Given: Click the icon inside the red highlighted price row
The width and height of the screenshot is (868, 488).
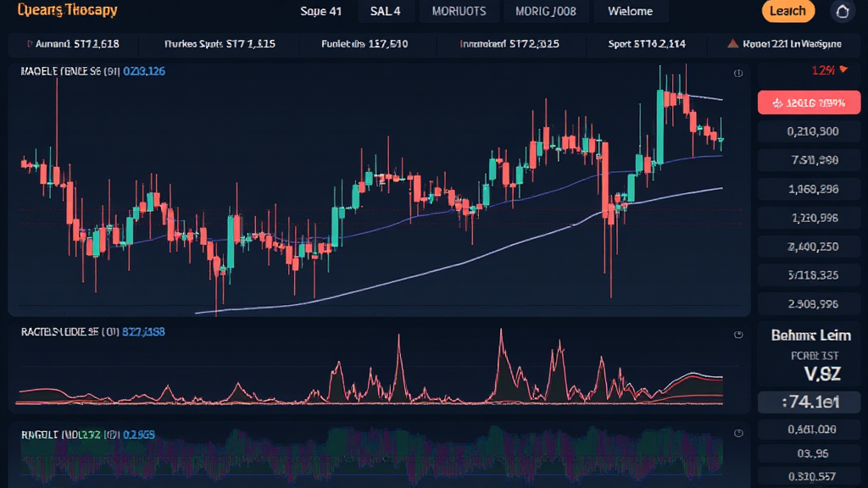Looking at the screenshot, I should (x=779, y=103).
